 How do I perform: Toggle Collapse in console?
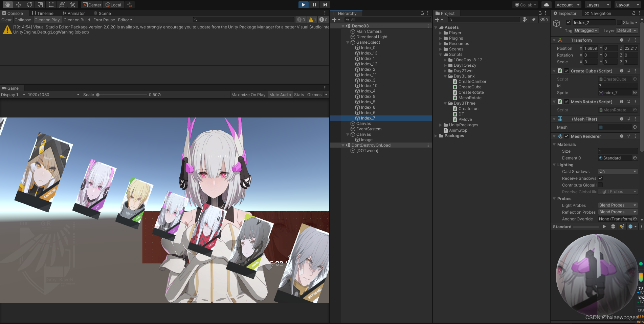(23, 20)
